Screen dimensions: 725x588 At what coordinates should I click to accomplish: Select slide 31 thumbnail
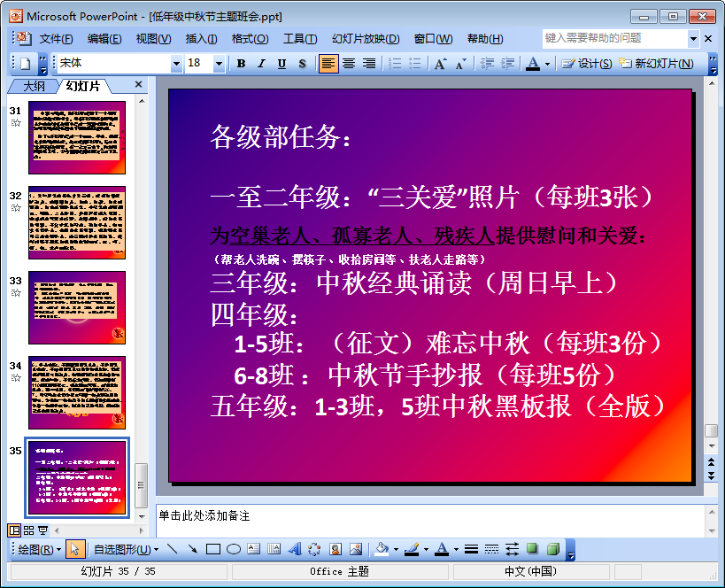(x=77, y=138)
